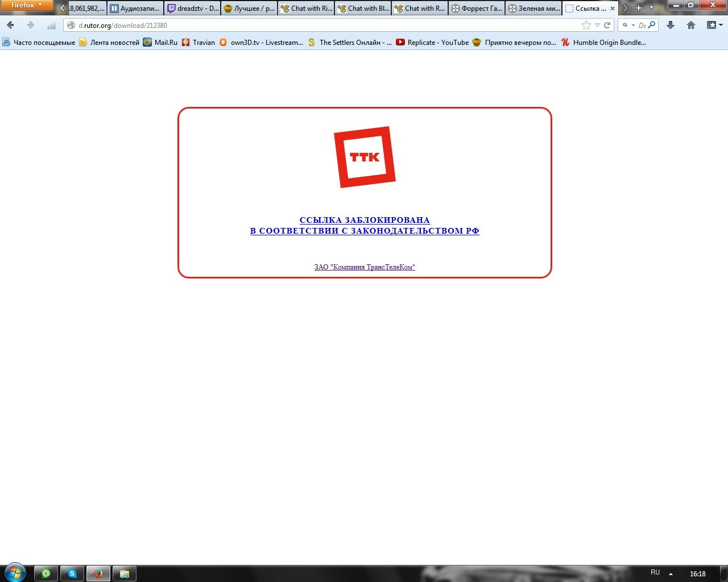The height and width of the screenshot is (582, 728).
Task: Open the Bookmarks menu button
Action: [714, 25]
